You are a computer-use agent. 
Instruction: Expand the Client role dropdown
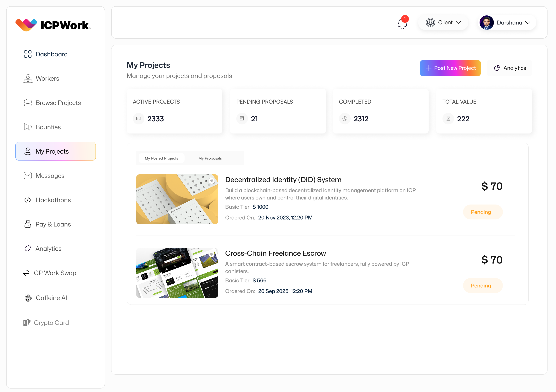pyautogui.click(x=443, y=23)
